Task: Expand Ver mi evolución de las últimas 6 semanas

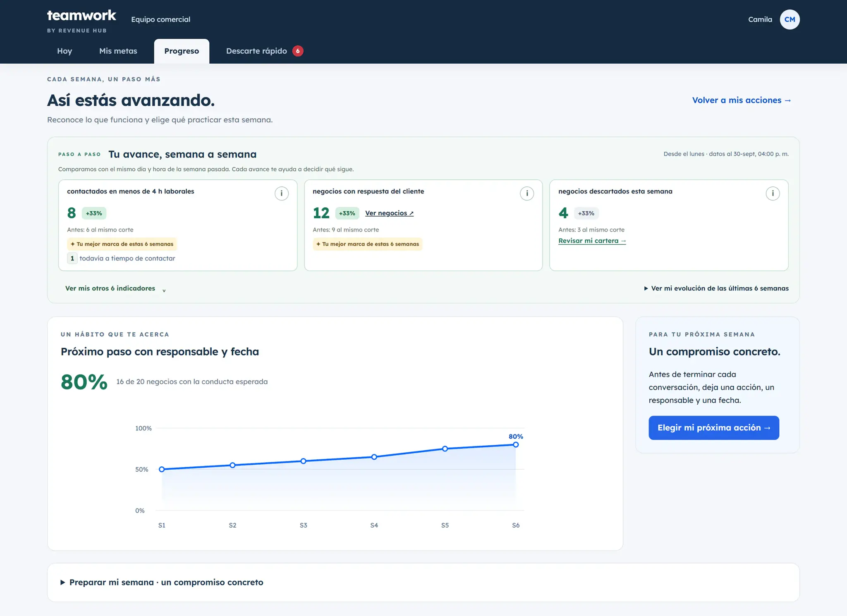Action: [x=716, y=289]
